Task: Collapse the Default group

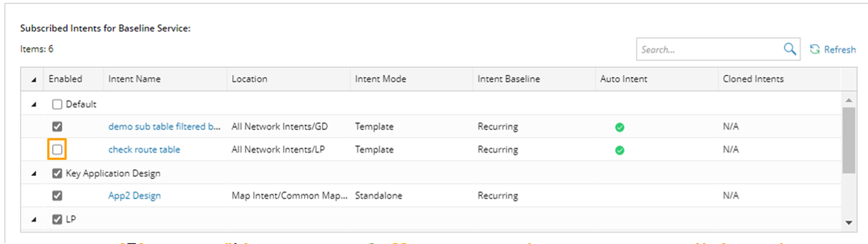Action: pos(34,105)
